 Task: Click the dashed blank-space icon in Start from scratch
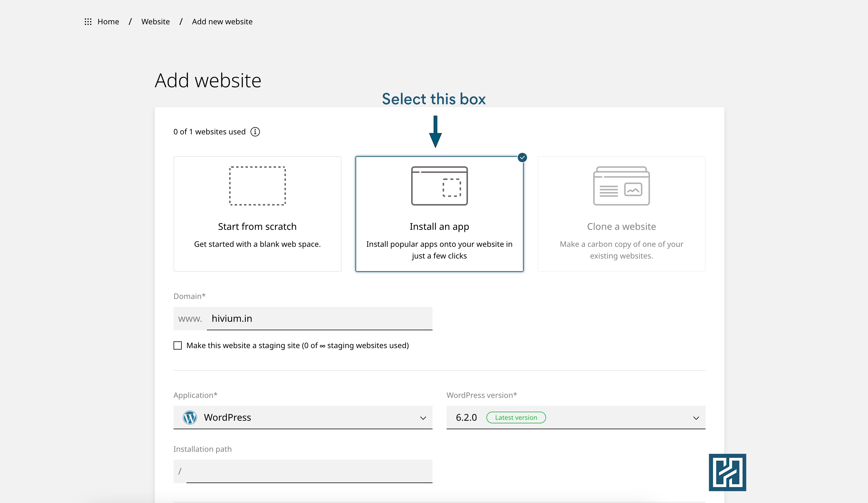click(257, 186)
